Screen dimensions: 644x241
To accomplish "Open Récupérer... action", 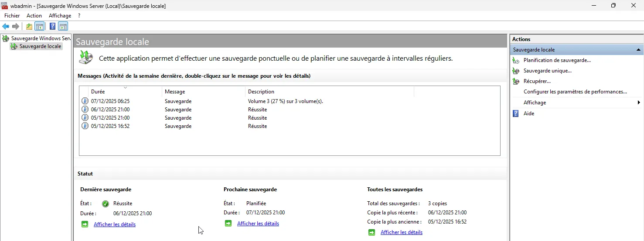I will point(537,81).
